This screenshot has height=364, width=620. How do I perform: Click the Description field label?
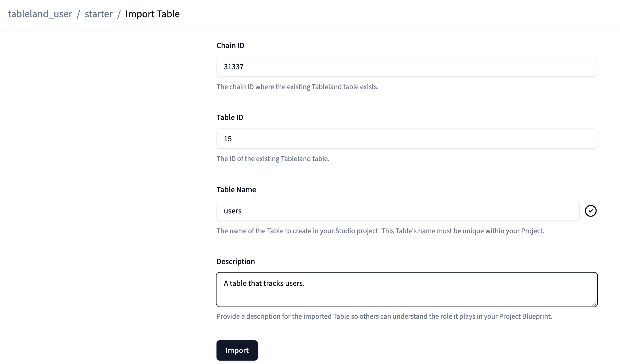click(235, 262)
